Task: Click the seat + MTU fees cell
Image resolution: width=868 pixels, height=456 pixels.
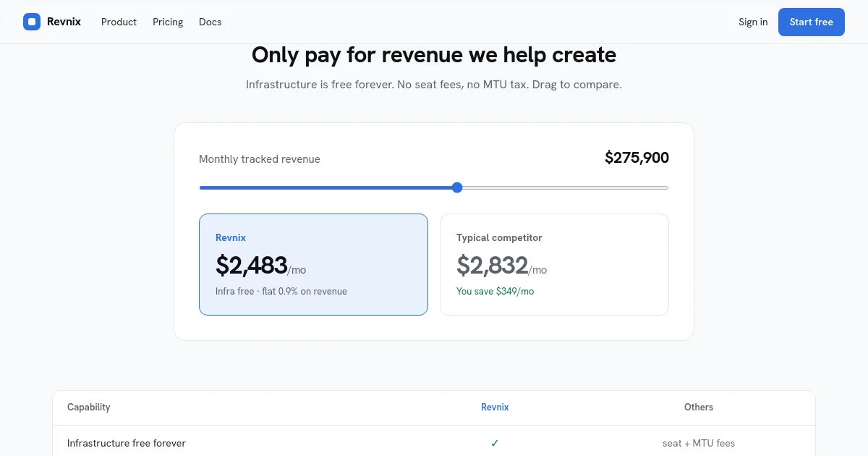Action: [699, 443]
